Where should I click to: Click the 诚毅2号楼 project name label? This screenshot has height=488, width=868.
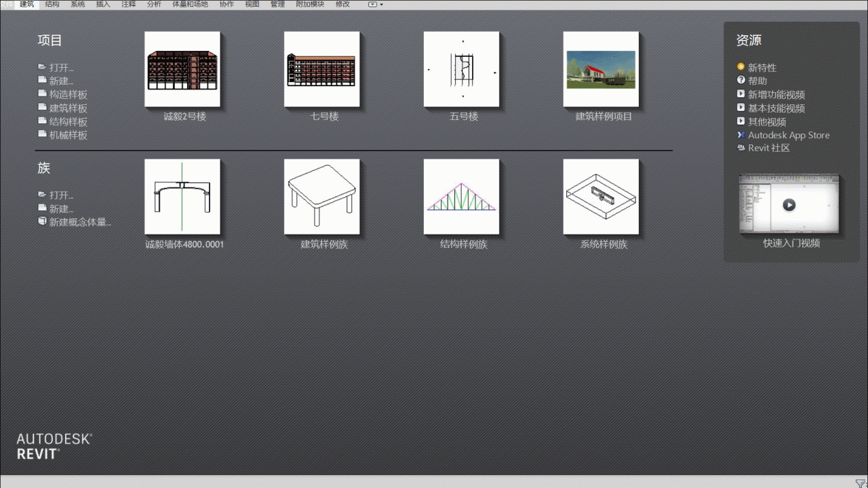coord(184,117)
